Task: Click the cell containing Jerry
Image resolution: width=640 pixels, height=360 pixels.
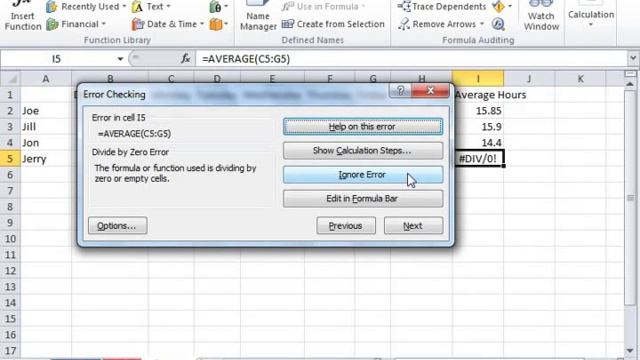Action: point(46,159)
